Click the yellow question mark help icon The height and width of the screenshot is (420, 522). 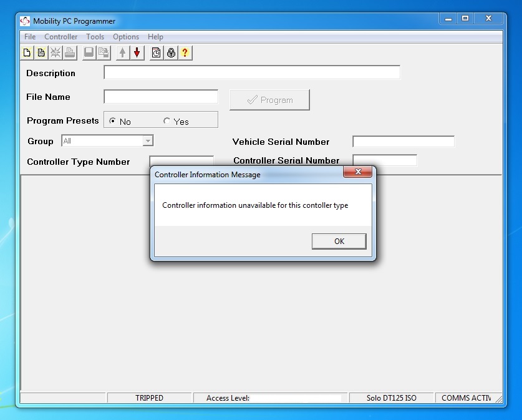click(x=185, y=53)
